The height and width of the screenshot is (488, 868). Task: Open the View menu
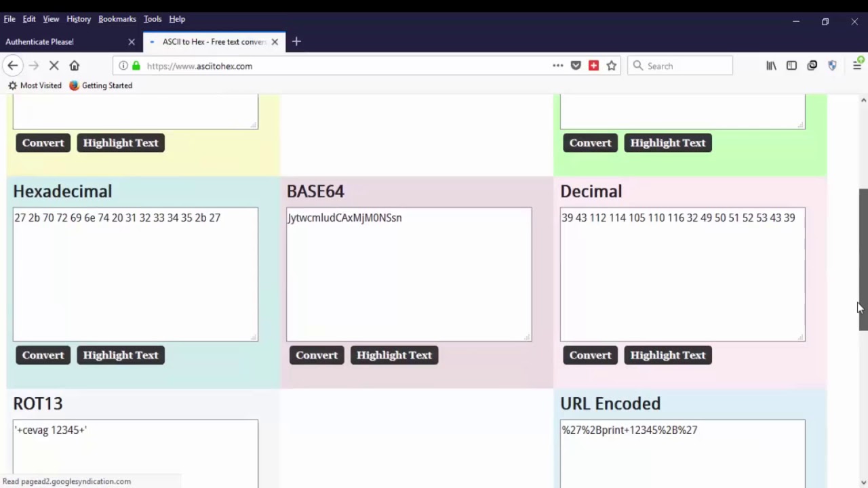[51, 19]
